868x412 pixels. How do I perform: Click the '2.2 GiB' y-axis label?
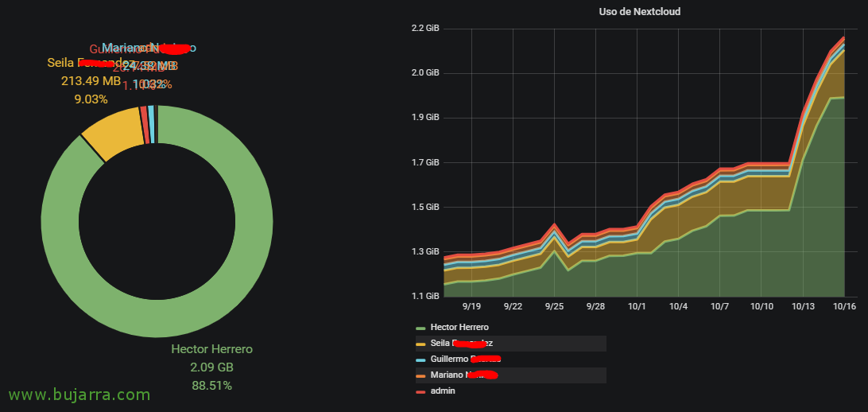426,29
